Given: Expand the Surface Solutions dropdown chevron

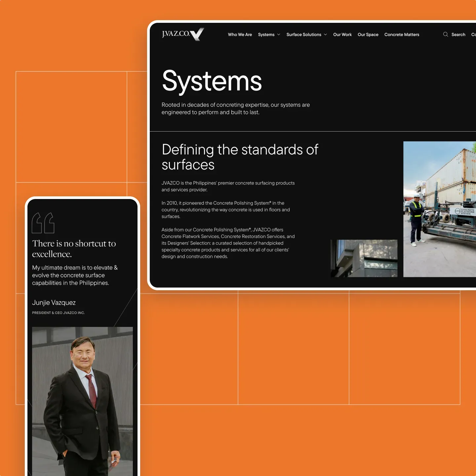Looking at the screenshot, I should pyautogui.click(x=325, y=35).
